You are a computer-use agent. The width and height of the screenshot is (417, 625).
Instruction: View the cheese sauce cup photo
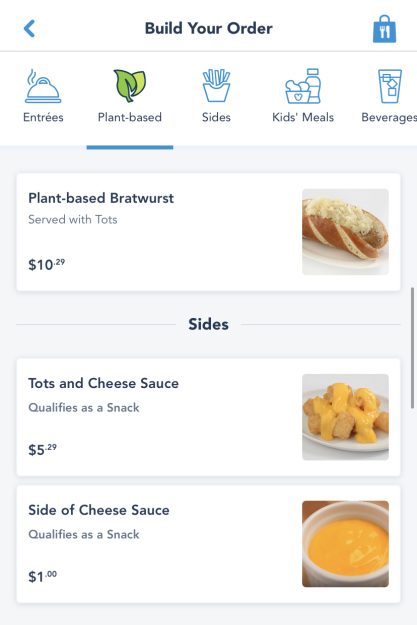coord(345,544)
